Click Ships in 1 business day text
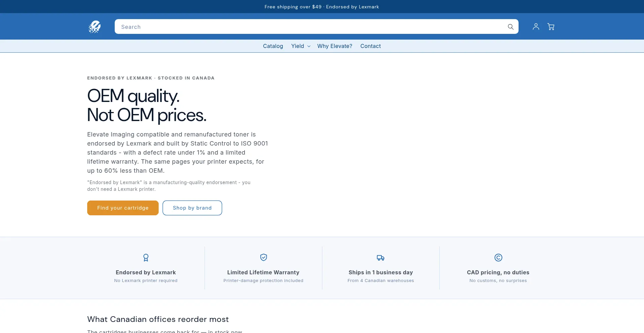 click(x=381, y=272)
